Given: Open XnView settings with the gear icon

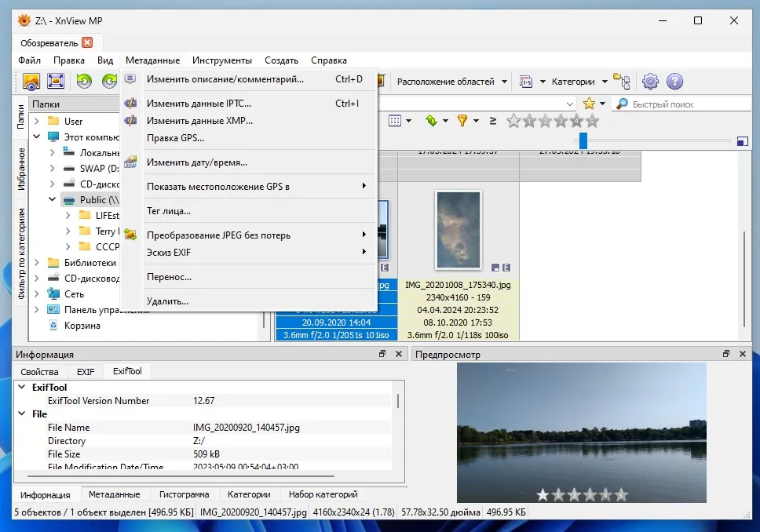Looking at the screenshot, I should [649, 81].
